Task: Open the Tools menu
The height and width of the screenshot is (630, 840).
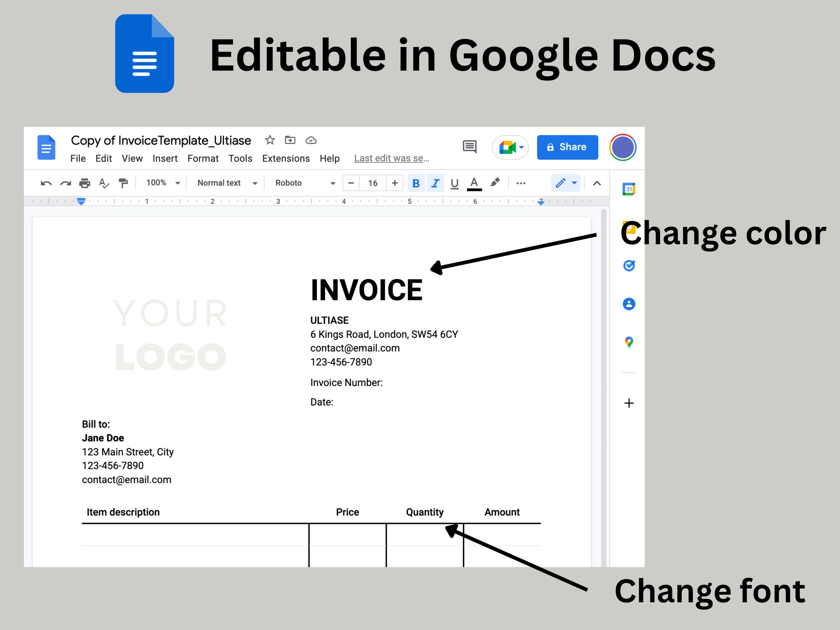Action: point(240,158)
